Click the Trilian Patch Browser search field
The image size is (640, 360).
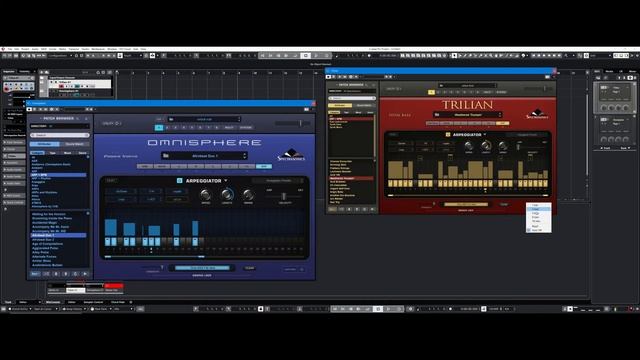tap(352, 98)
